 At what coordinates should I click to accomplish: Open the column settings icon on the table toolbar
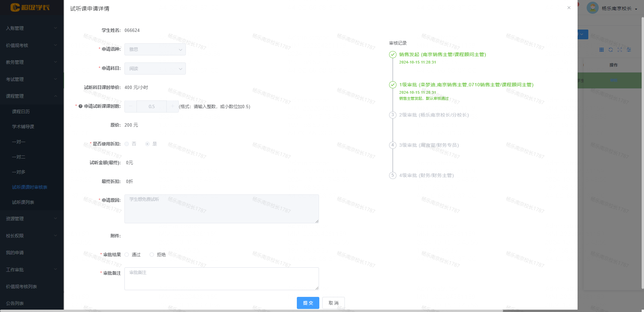point(629,50)
